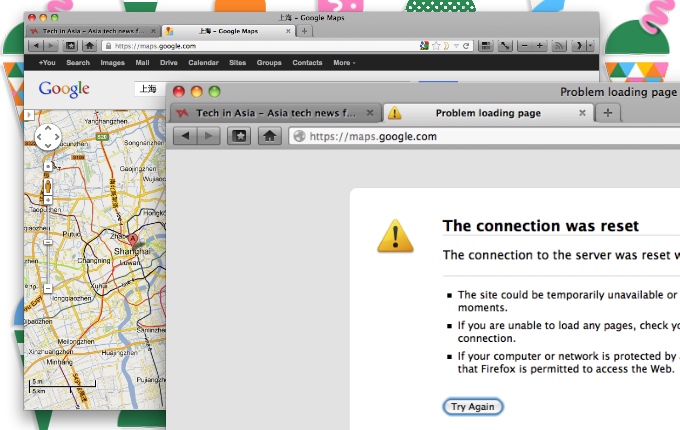Click address bar in Problem loading page window

486,136
